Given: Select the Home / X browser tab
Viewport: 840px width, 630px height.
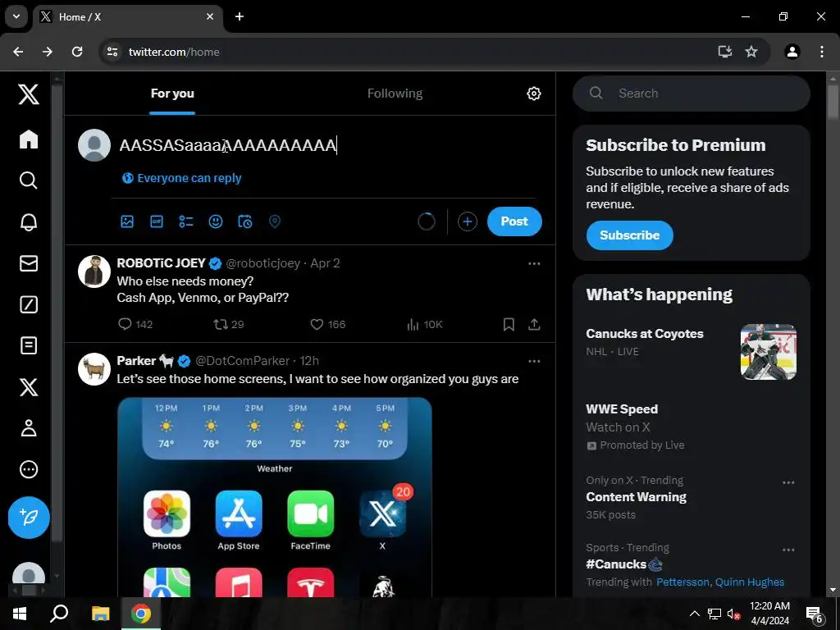Looking at the screenshot, I should point(127,17).
